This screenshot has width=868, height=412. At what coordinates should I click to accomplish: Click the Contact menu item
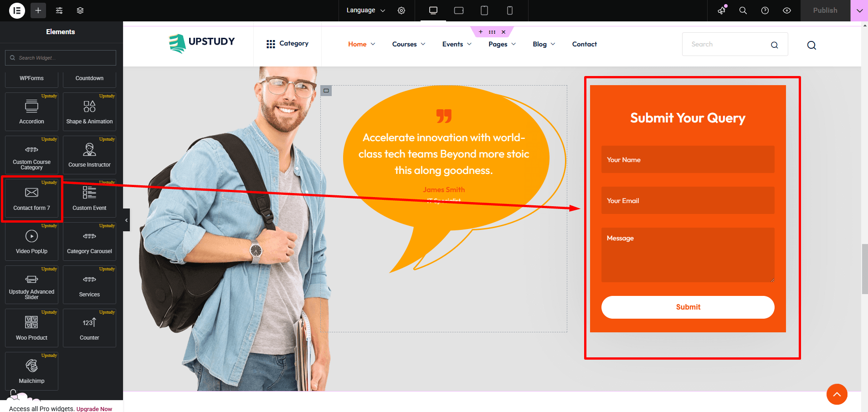[x=585, y=44]
